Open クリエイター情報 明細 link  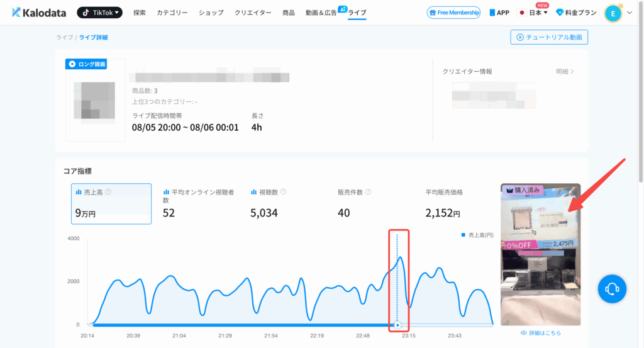[565, 72]
